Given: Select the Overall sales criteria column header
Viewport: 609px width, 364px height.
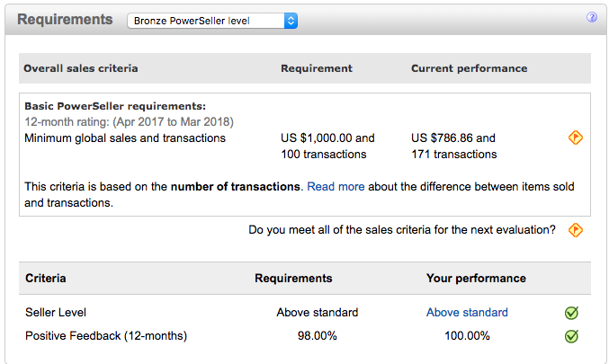Looking at the screenshot, I should [x=81, y=68].
